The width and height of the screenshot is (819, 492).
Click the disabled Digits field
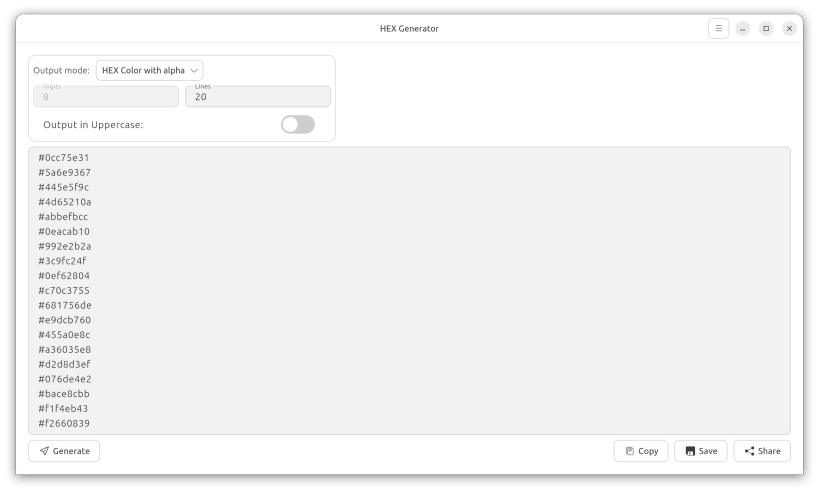tap(106, 97)
